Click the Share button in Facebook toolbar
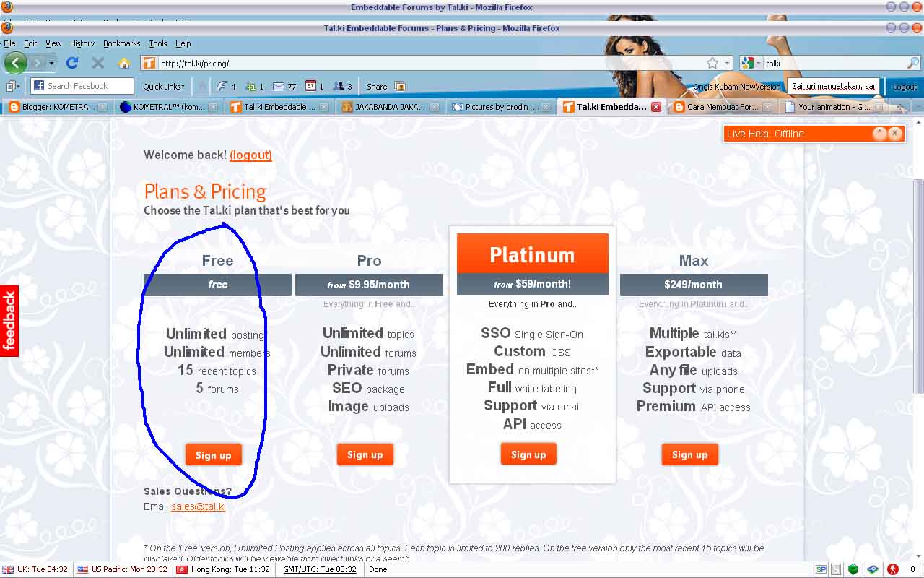The height and width of the screenshot is (578, 924). [377, 86]
